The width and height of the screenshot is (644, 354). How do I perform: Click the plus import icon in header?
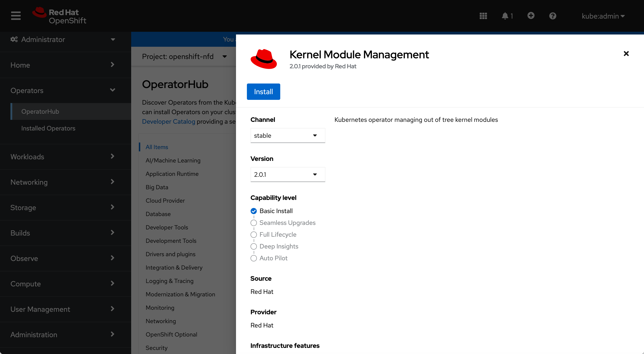point(531,16)
